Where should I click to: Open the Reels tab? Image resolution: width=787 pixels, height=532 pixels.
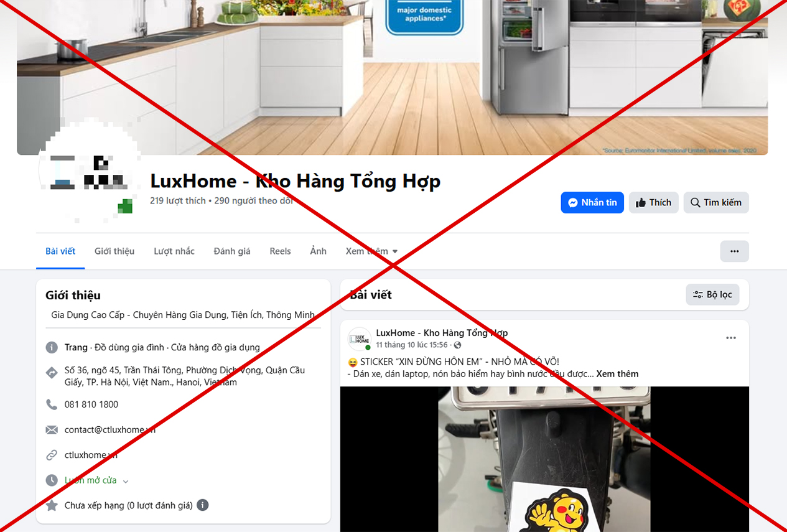(280, 251)
